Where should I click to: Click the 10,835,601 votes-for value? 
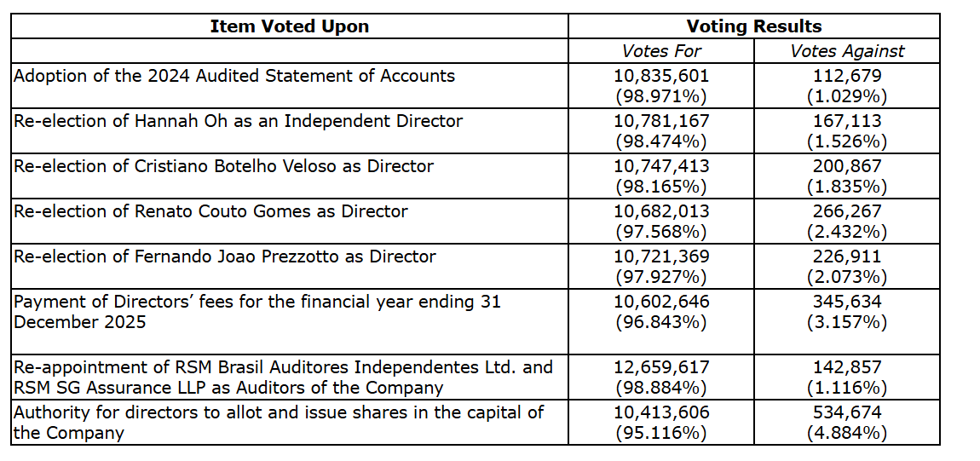660,76
